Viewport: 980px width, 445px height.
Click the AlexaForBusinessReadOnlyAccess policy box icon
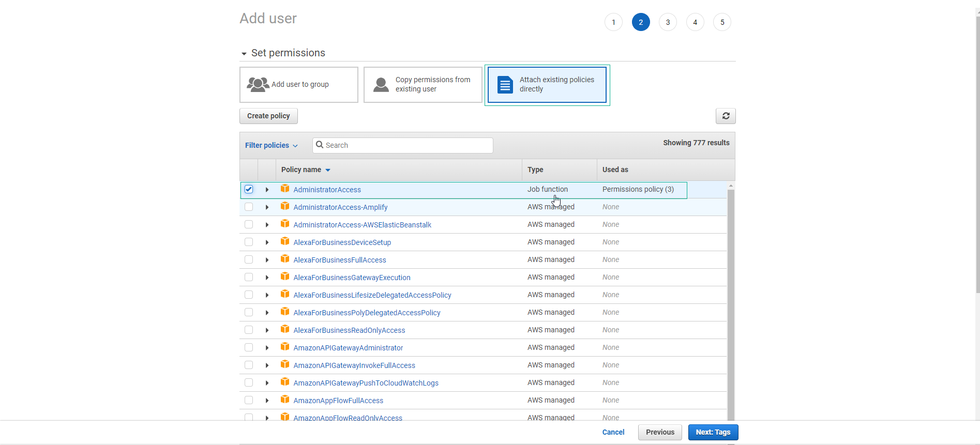285,329
